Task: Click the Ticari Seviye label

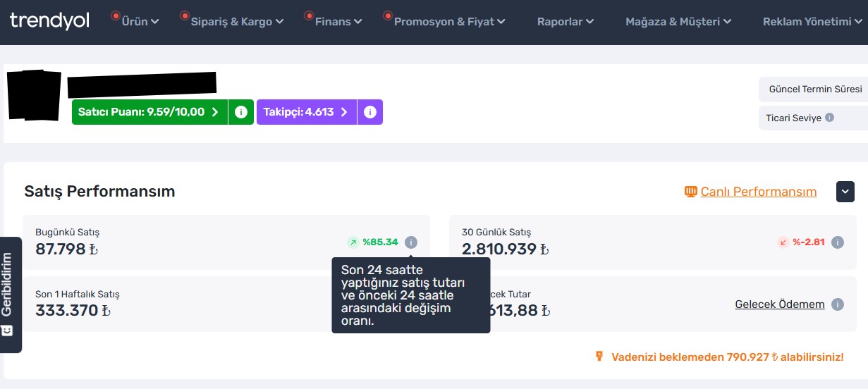Action: pyautogui.click(x=794, y=118)
